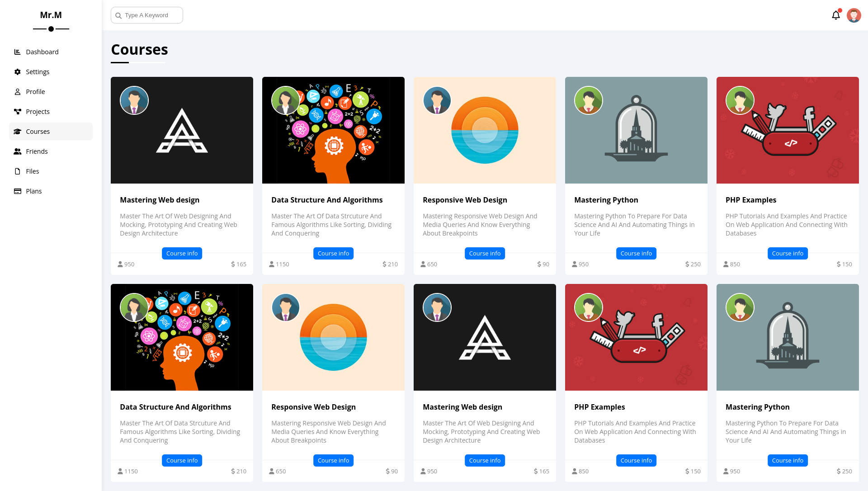
Task: Click the Plans card icon in sidebar
Action: point(17,191)
